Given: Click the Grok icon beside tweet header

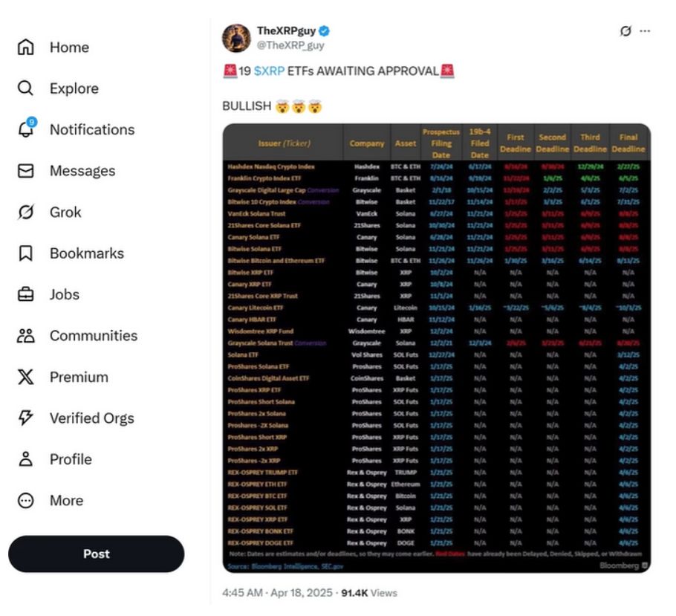Looking at the screenshot, I should tap(625, 31).
